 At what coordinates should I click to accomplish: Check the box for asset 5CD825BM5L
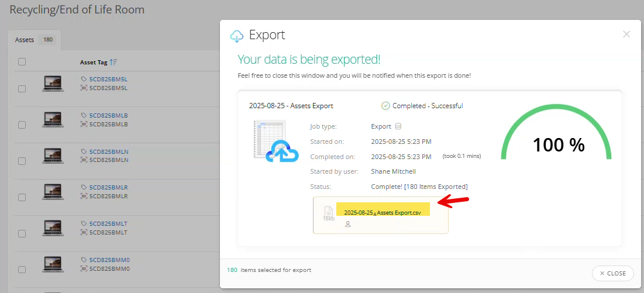point(22,88)
